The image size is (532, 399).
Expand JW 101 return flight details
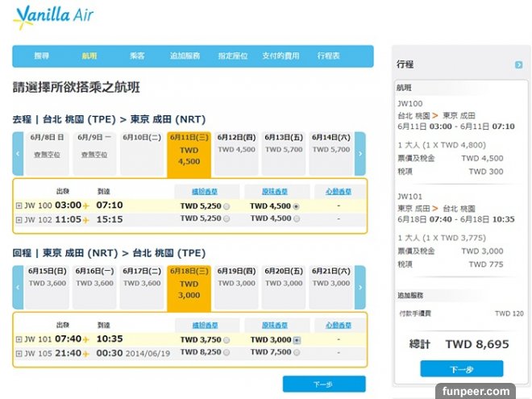19,340
